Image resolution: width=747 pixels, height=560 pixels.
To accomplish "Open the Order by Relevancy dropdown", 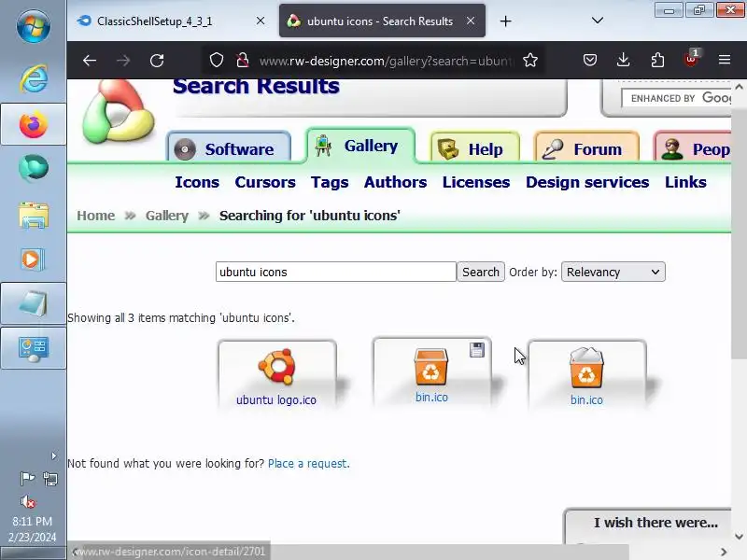I will point(613,272).
